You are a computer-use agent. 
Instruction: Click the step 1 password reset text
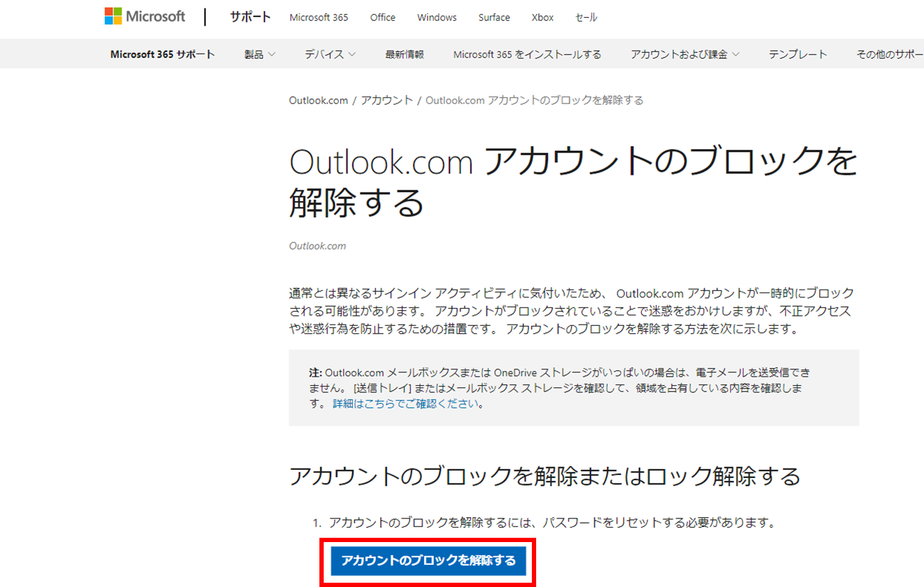point(552,523)
